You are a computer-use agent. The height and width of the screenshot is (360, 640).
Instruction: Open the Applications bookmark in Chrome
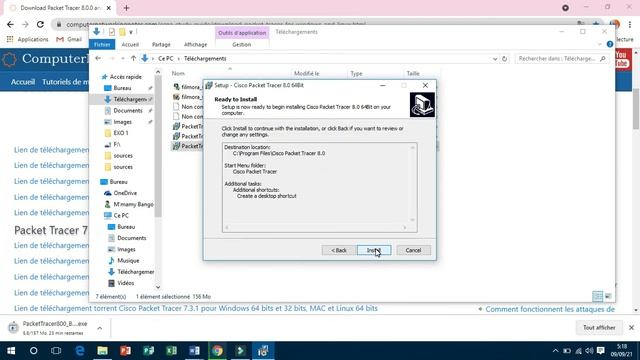pos(28,39)
